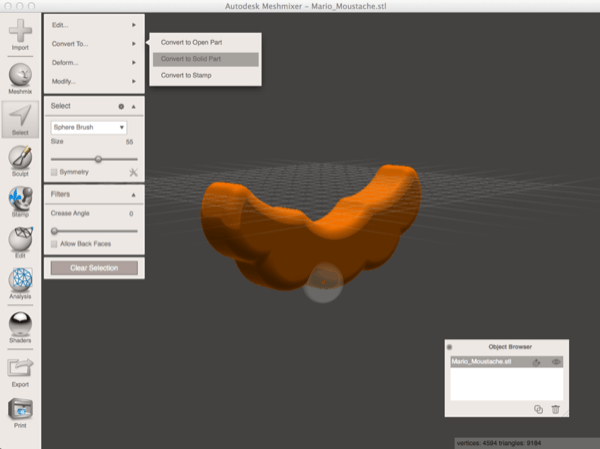Delete object with trash icon
Image resolution: width=600 pixels, height=449 pixels.
pyautogui.click(x=556, y=409)
